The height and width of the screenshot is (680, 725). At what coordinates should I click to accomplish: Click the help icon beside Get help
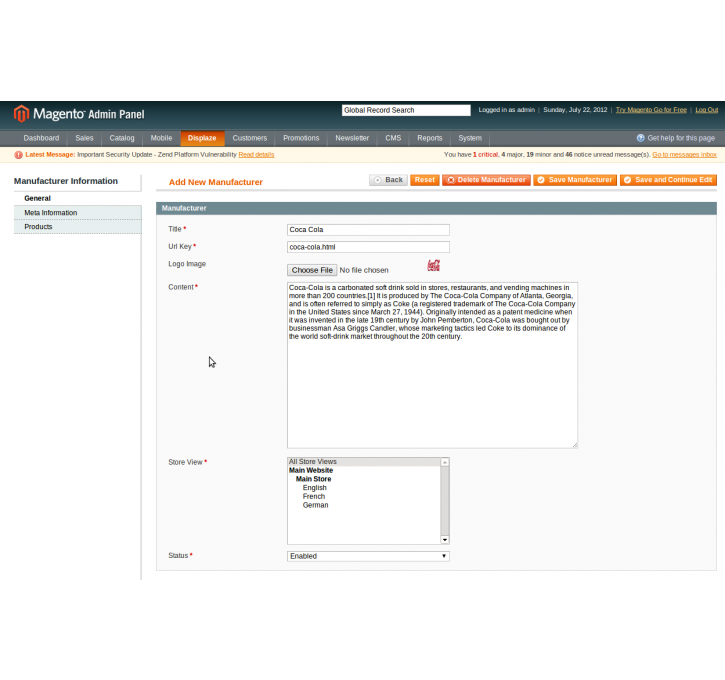click(640, 138)
